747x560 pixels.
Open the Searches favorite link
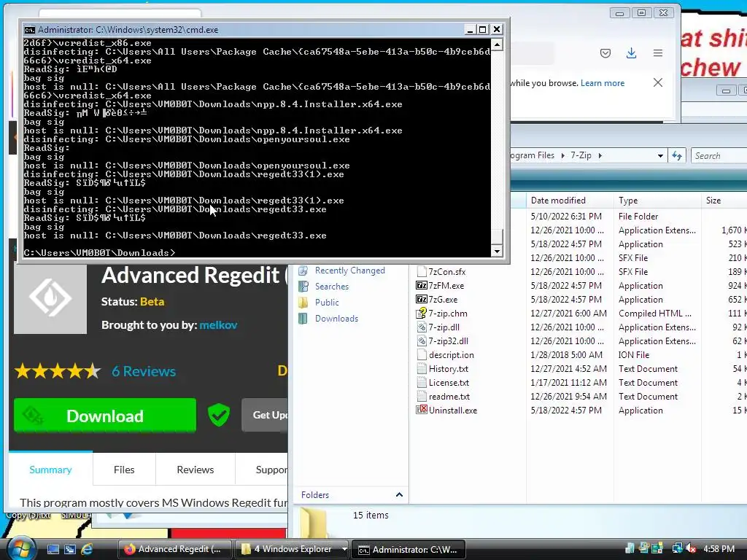tap(332, 286)
